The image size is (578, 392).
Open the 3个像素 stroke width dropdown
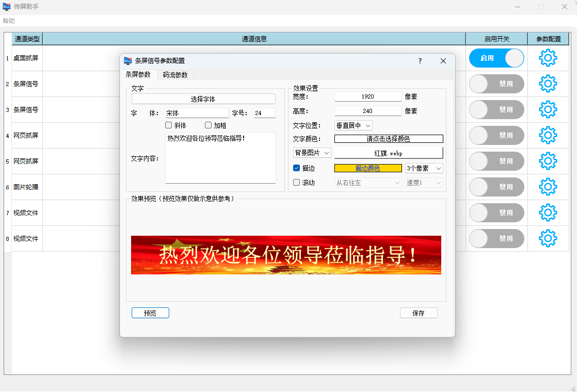424,168
